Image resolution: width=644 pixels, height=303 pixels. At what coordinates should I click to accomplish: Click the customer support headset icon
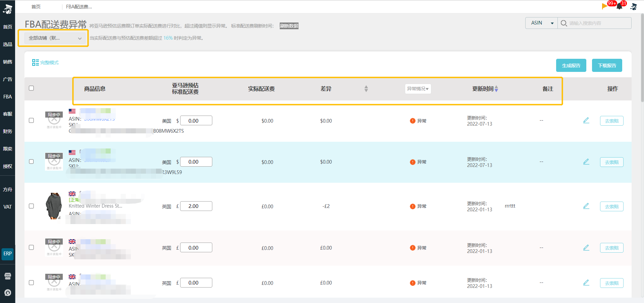pos(8,293)
